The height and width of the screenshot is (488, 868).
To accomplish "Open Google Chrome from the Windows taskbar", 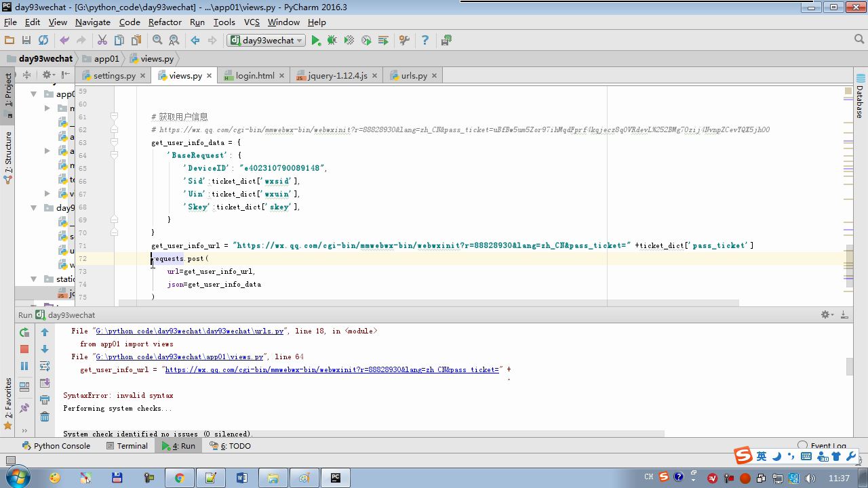I will (x=180, y=478).
